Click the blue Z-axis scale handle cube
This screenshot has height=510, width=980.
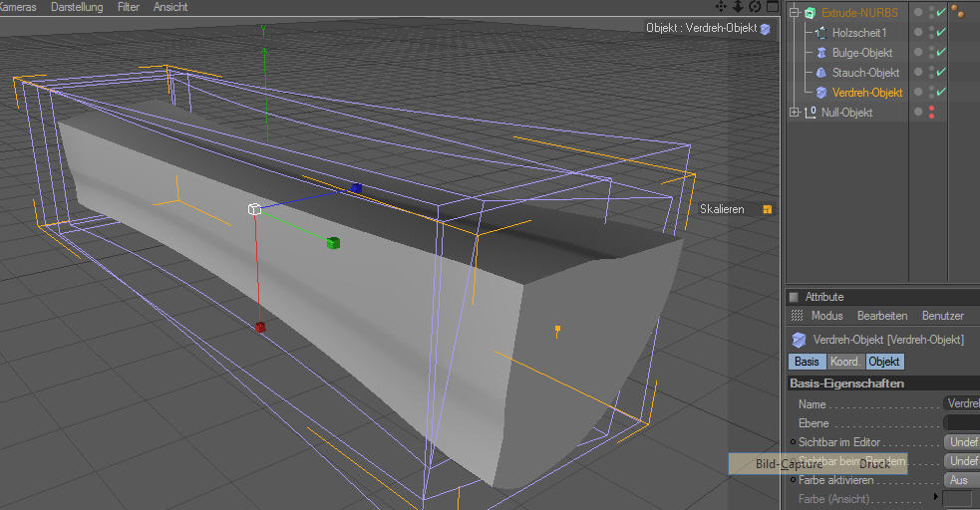356,188
